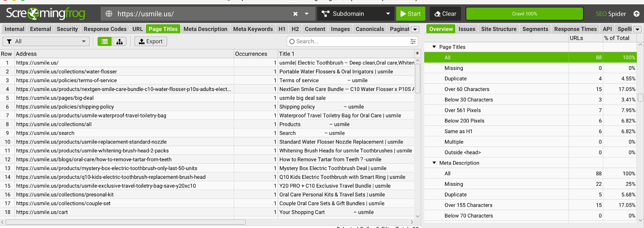644x228 pixels.
Task: Click the Screaming Frog logo
Action: point(46,13)
